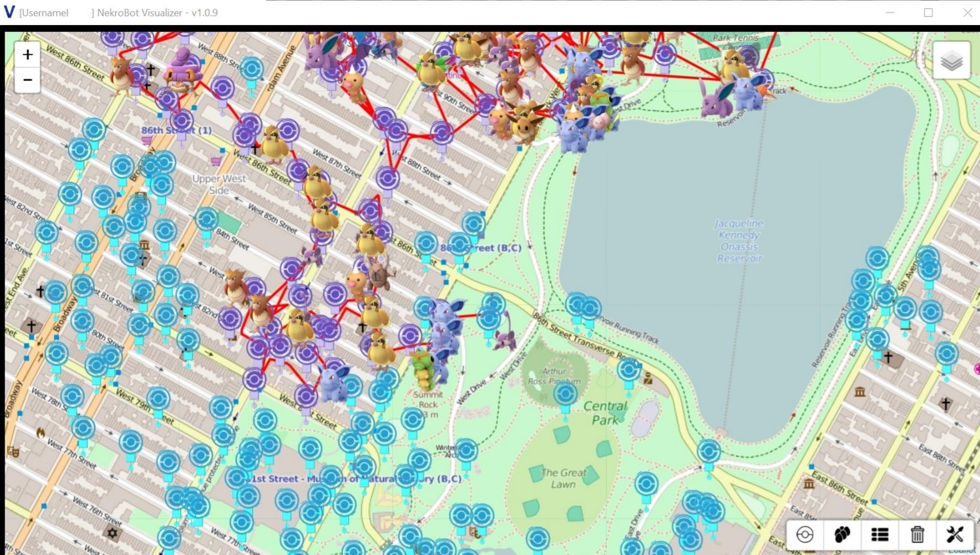Open the wrench and screwdriver settings
Screen dimensions: 980x555
pos(954,535)
